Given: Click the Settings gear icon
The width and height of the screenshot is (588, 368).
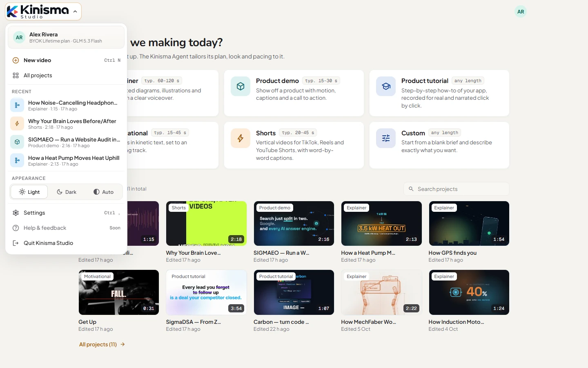Looking at the screenshot, I should [16, 213].
